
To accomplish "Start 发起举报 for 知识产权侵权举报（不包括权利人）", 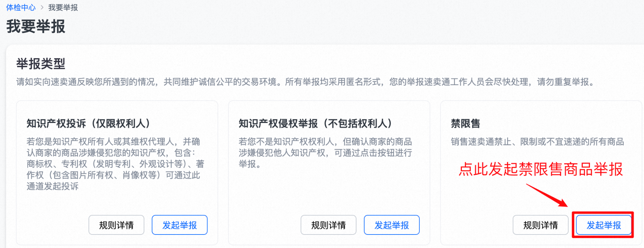I will click(392, 225).
